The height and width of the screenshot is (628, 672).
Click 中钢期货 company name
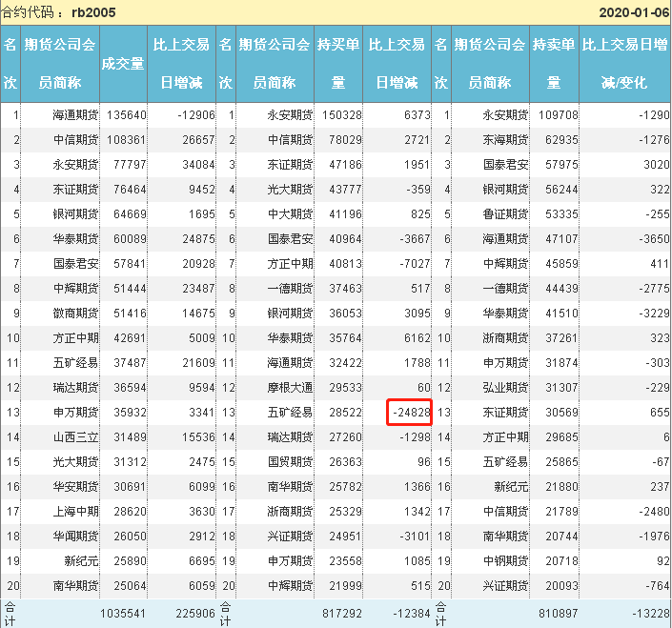(506, 561)
